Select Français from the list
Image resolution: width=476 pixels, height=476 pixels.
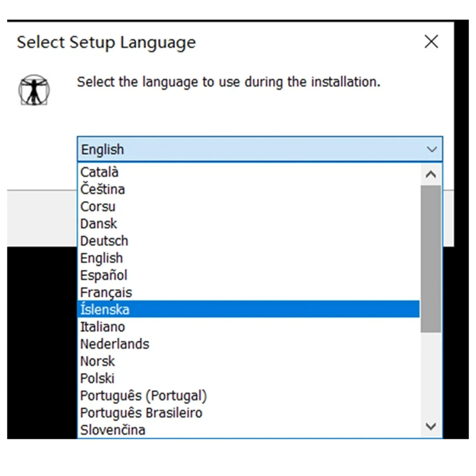tap(106, 292)
